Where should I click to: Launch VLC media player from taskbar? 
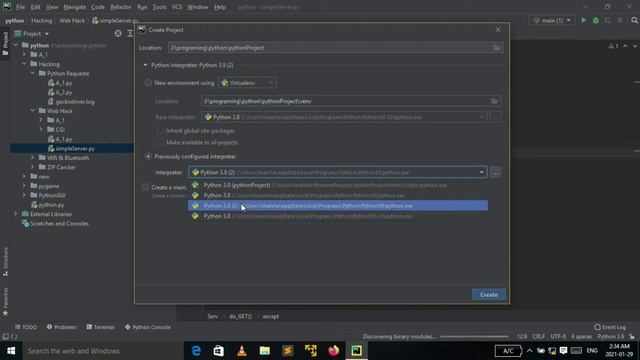tap(242, 351)
